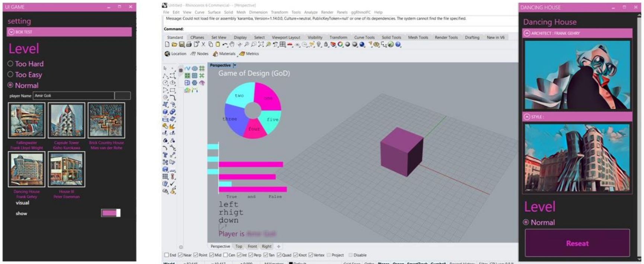The width and height of the screenshot is (644, 264).
Task: Launch Grasshopper with the green icon
Action: (390, 44)
